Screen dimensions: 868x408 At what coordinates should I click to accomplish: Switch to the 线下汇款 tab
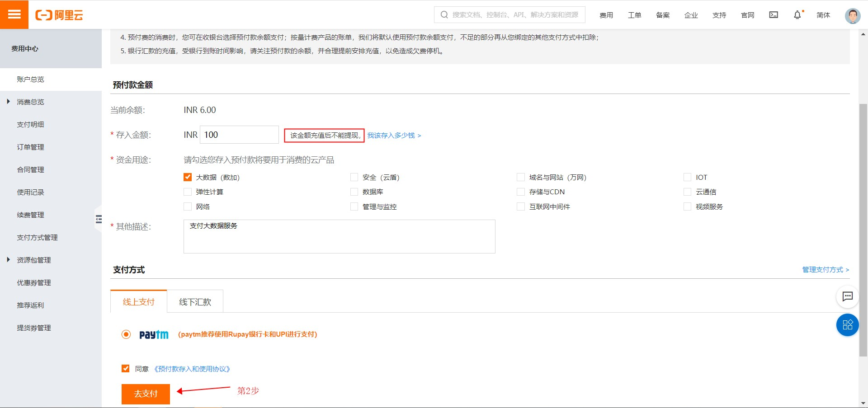pos(194,301)
